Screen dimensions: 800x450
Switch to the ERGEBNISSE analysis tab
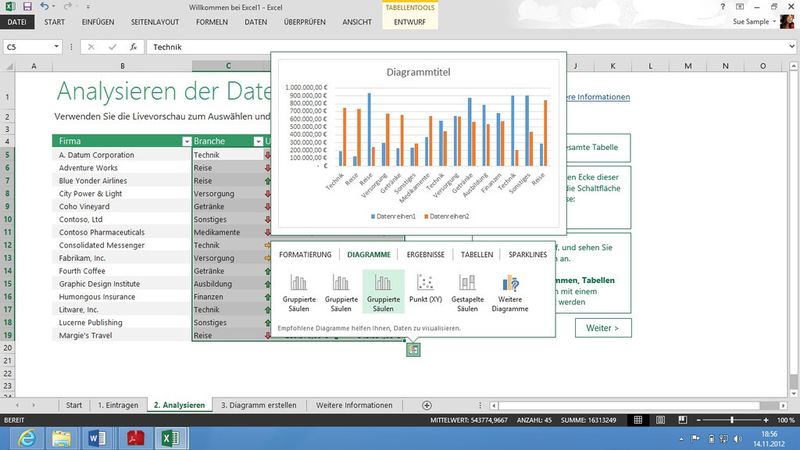pyautogui.click(x=426, y=254)
